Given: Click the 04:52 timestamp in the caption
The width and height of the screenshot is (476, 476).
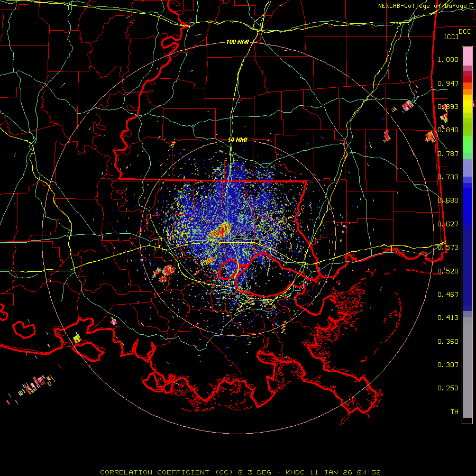Looking at the screenshot, I should [369, 472].
